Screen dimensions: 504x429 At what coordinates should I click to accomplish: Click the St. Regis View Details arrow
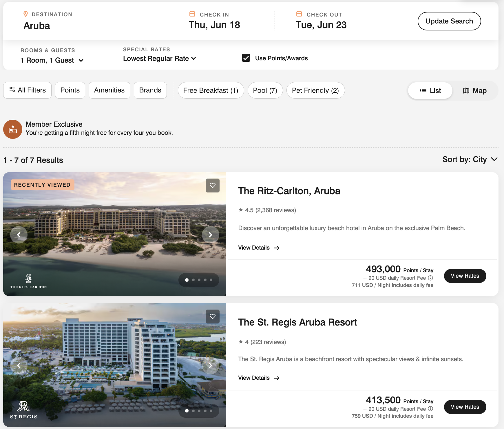point(277,378)
